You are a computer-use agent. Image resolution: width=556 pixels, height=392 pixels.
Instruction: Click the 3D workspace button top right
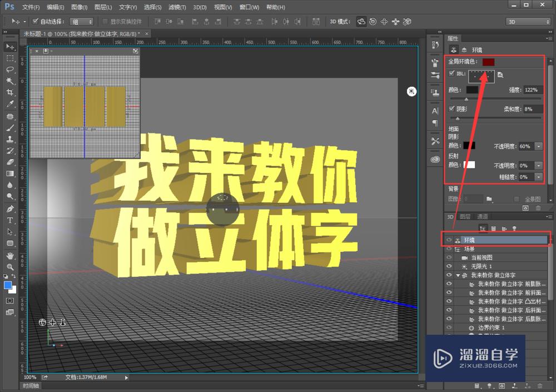tap(527, 21)
